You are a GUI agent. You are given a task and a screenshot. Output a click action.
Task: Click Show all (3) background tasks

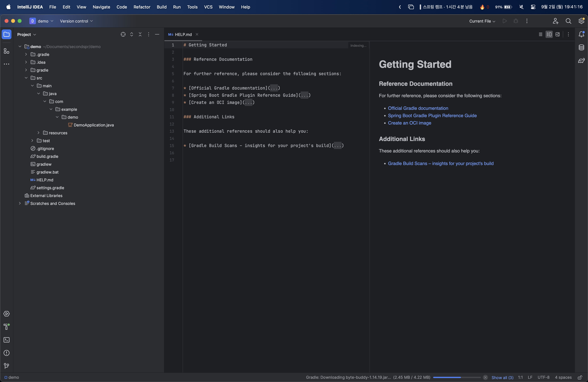point(502,377)
